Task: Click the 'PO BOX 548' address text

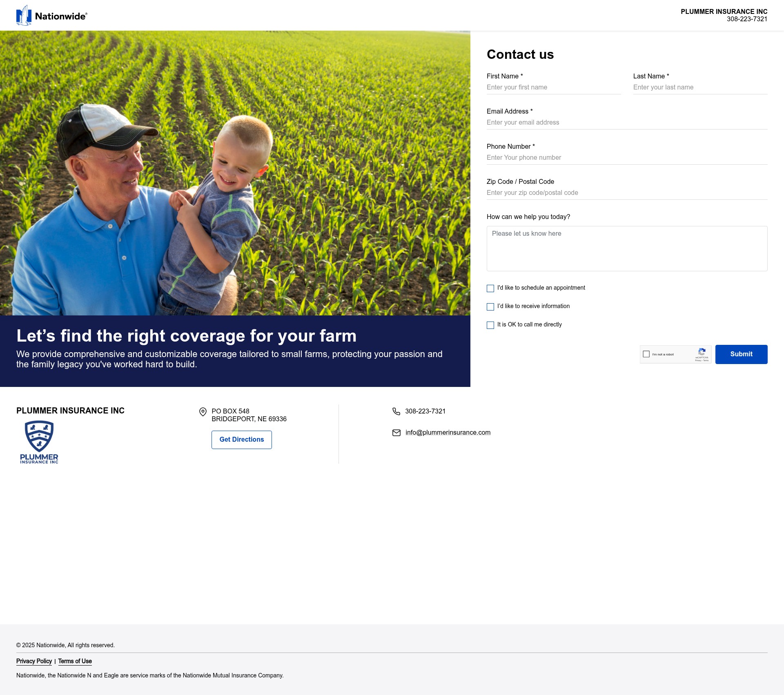Action: (230, 411)
